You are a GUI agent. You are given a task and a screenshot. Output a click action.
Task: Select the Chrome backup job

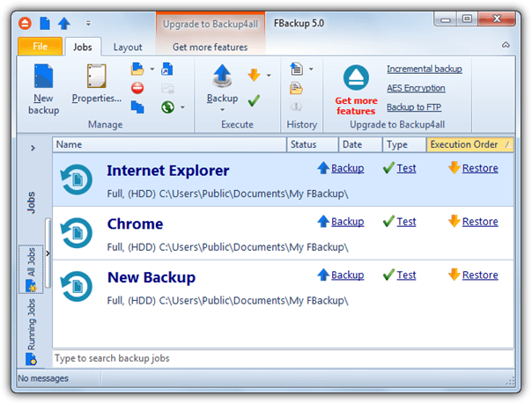click(x=283, y=233)
